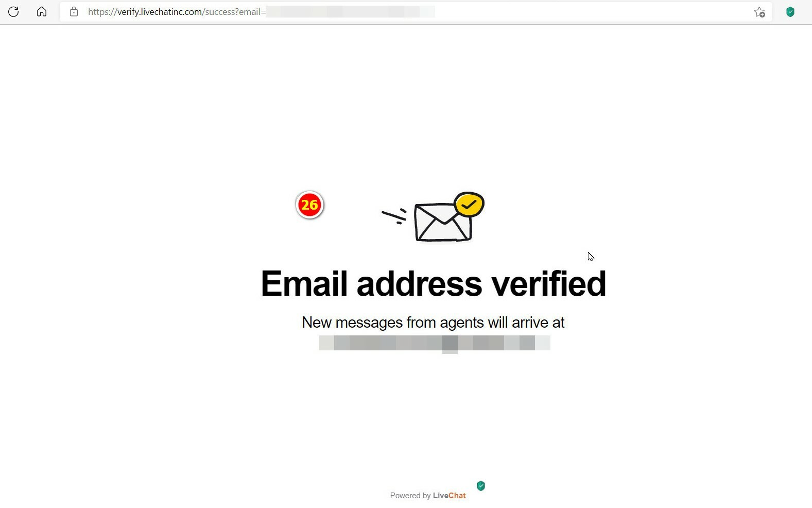Open the LiveChat link in footer
The height and width of the screenshot is (508, 812).
click(x=450, y=496)
